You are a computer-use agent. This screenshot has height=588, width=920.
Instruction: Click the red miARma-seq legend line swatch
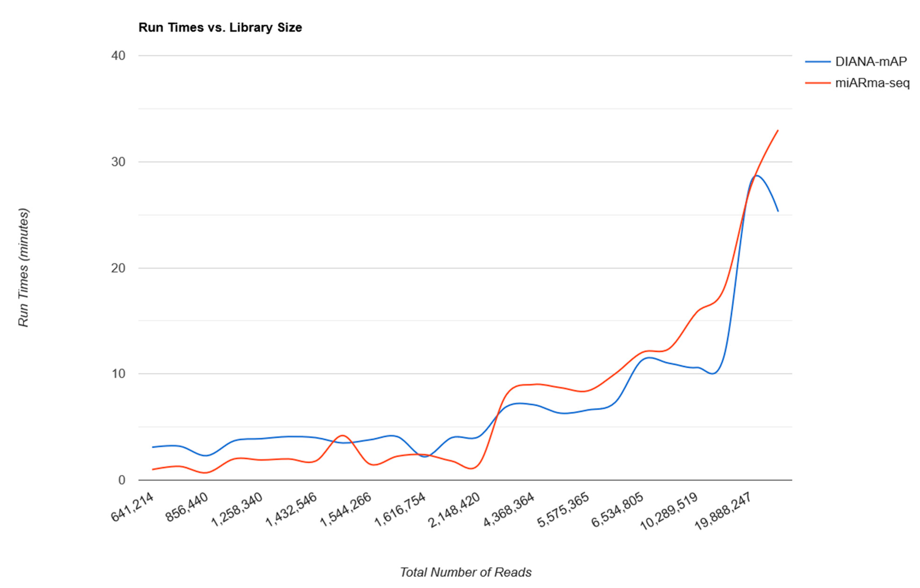tap(818, 83)
